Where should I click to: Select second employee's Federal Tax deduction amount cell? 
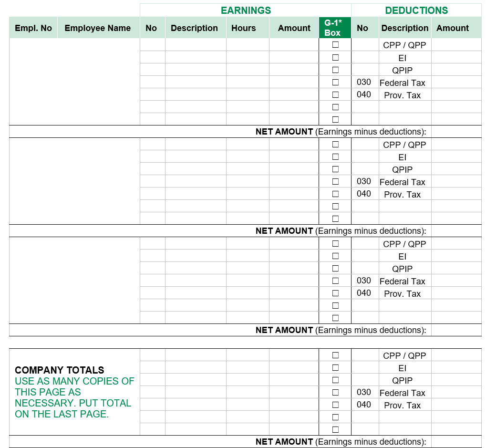(455, 181)
